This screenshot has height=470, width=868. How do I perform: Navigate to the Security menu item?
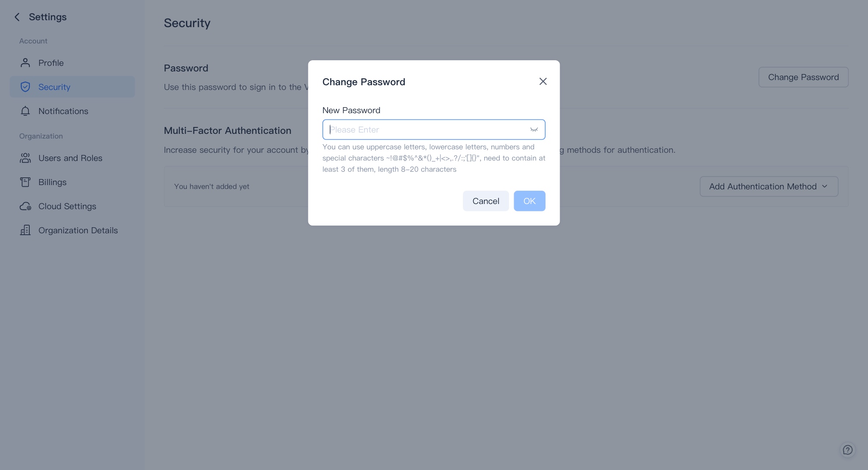pos(54,87)
